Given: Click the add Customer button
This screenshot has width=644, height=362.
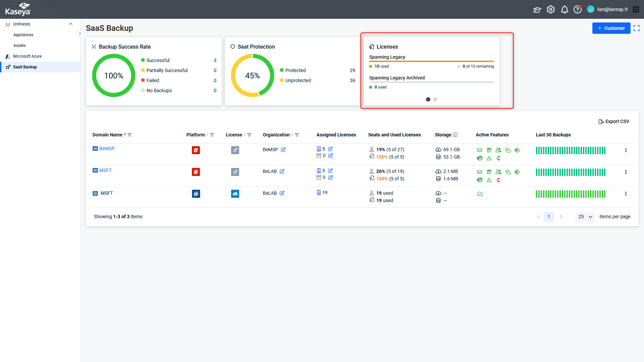Looking at the screenshot, I should pyautogui.click(x=611, y=28).
